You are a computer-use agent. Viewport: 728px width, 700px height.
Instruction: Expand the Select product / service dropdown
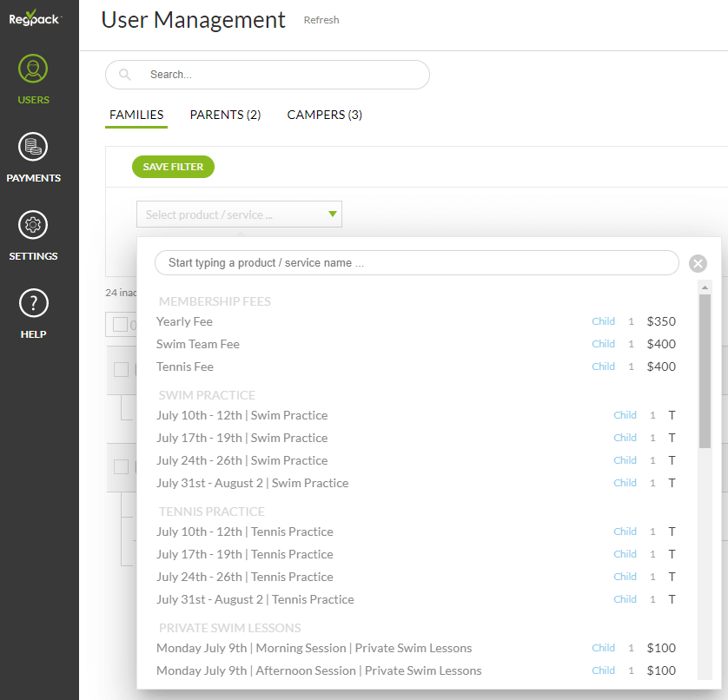(x=239, y=215)
